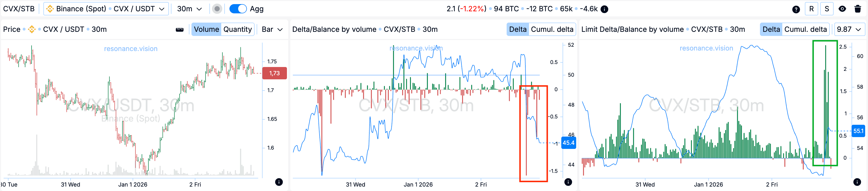The height and width of the screenshot is (191, 868).
Task: Toggle visibility with the eye icon
Action: coord(842,9)
